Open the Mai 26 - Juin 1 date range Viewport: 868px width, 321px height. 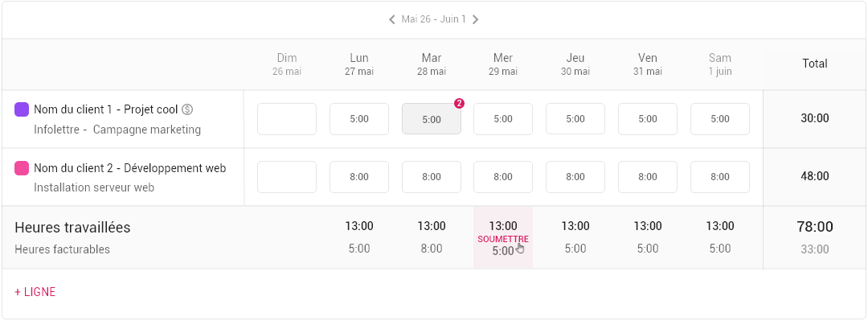coord(433,19)
